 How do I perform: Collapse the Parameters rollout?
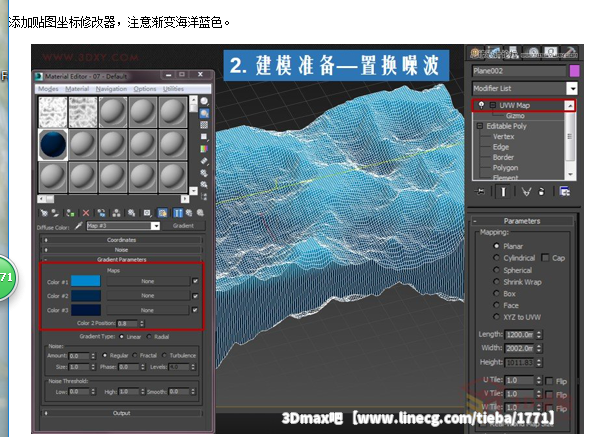coord(522,221)
